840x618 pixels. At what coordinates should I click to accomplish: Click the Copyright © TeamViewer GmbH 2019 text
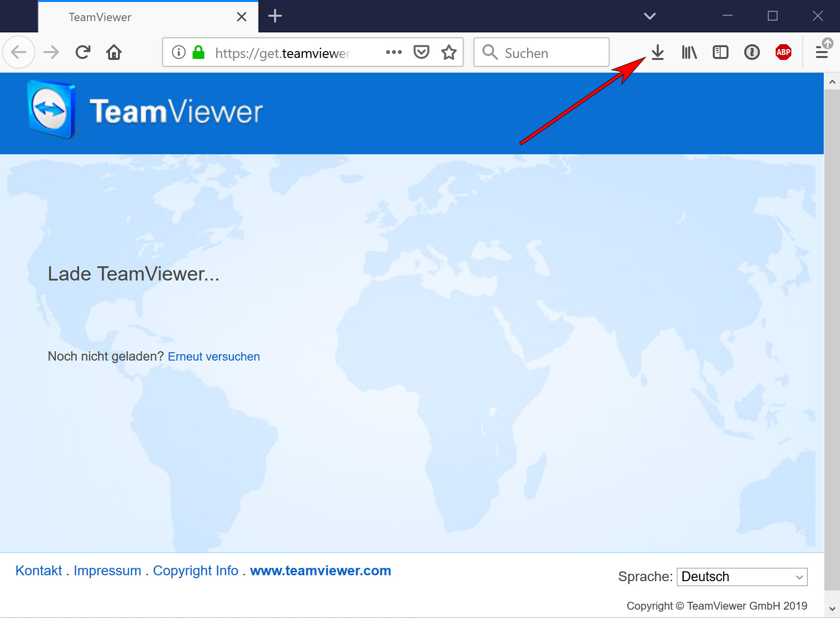717,606
